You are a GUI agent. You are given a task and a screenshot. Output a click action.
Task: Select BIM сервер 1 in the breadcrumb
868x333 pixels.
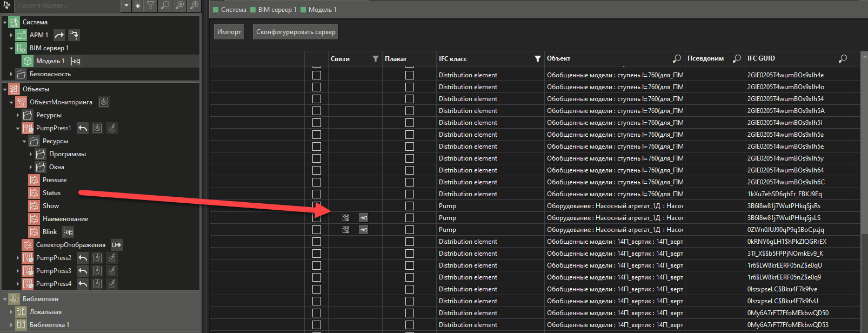point(277,10)
